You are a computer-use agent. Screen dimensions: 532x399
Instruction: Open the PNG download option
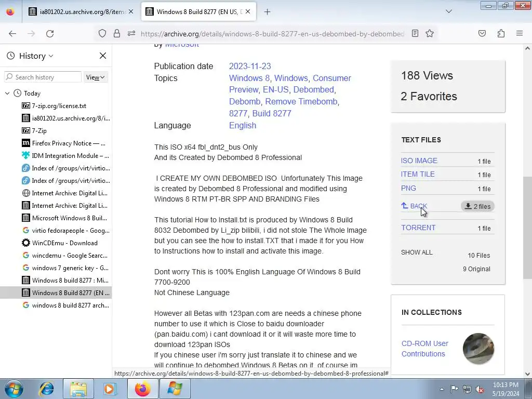coord(408,188)
